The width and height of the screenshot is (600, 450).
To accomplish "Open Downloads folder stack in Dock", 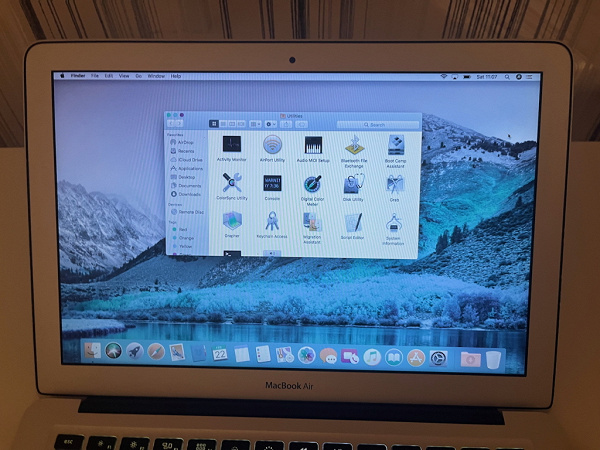I will (x=471, y=359).
